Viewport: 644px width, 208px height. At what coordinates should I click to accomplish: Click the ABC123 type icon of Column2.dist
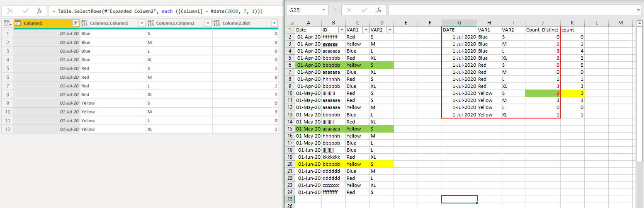pyautogui.click(x=217, y=24)
